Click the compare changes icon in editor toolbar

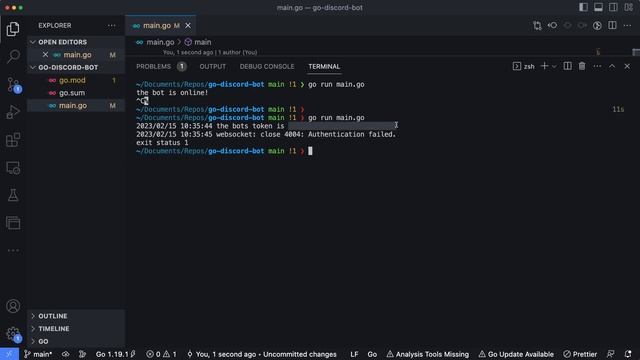click(537, 25)
